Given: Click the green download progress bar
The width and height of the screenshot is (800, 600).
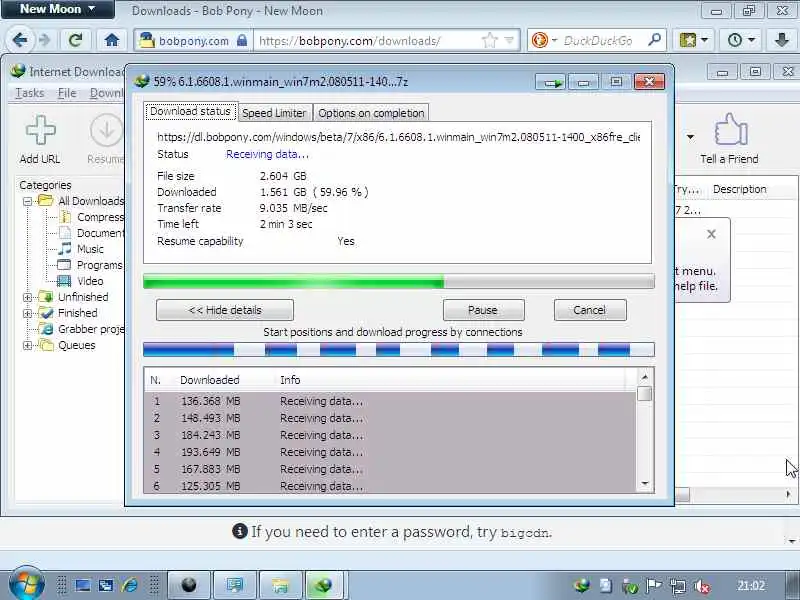Looking at the screenshot, I should click(x=398, y=282).
